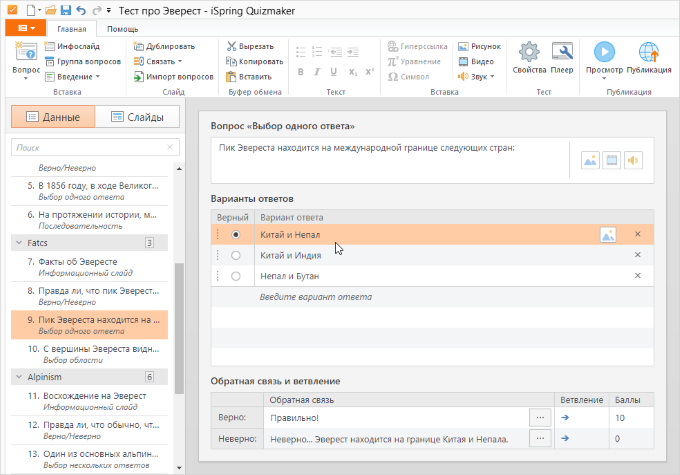
Task: Add audio to question text
Action: pyautogui.click(x=633, y=161)
